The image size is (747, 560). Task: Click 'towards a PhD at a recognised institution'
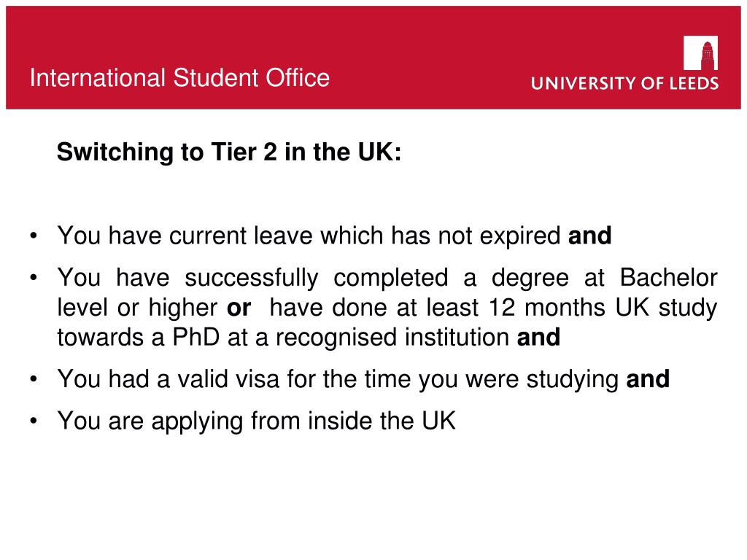click(x=284, y=337)
